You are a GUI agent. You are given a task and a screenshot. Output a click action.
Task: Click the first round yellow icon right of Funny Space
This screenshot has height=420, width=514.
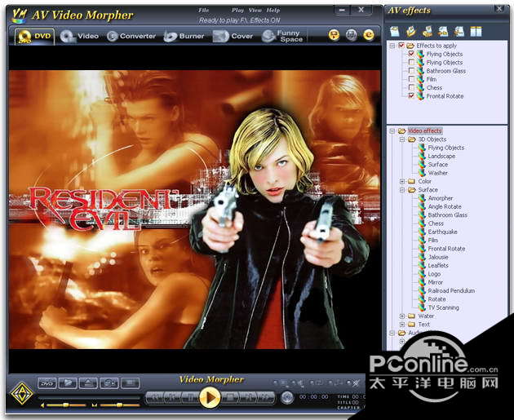[x=334, y=35]
